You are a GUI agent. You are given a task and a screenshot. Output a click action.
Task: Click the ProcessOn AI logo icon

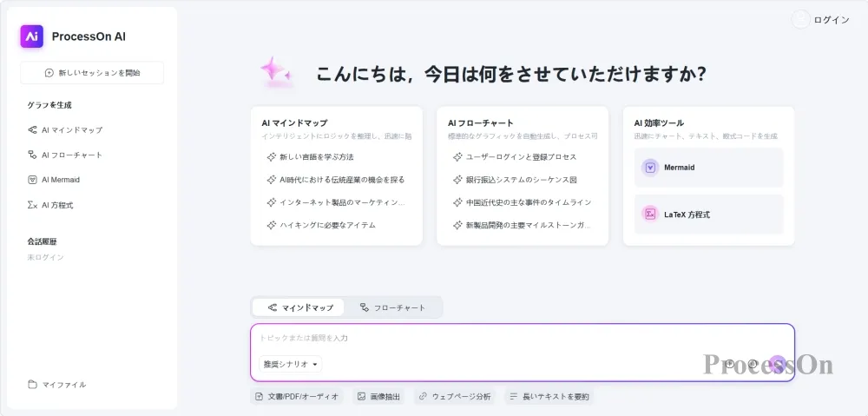tap(31, 36)
